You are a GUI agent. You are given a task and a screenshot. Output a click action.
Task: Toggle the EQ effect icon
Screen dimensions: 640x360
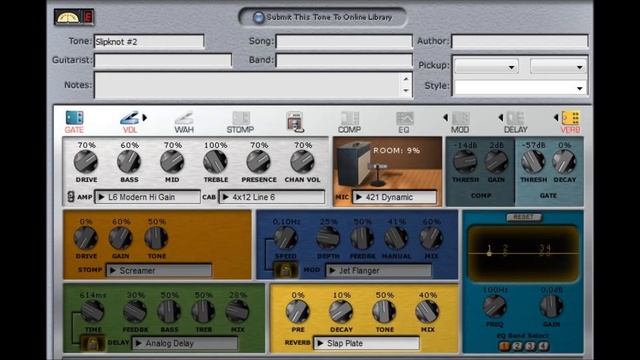tap(404, 118)
